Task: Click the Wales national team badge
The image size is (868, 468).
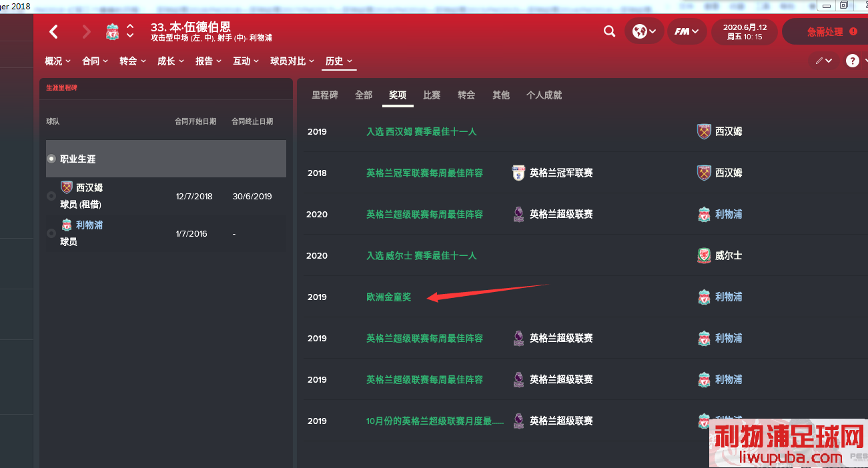Action: click(x=704, y=255)
